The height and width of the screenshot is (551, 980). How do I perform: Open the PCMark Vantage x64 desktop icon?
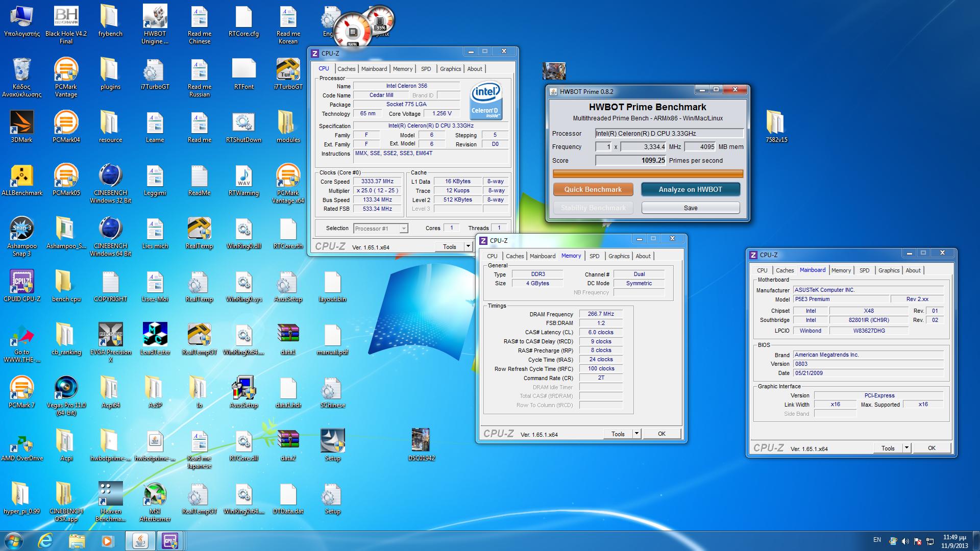(288, 184)
